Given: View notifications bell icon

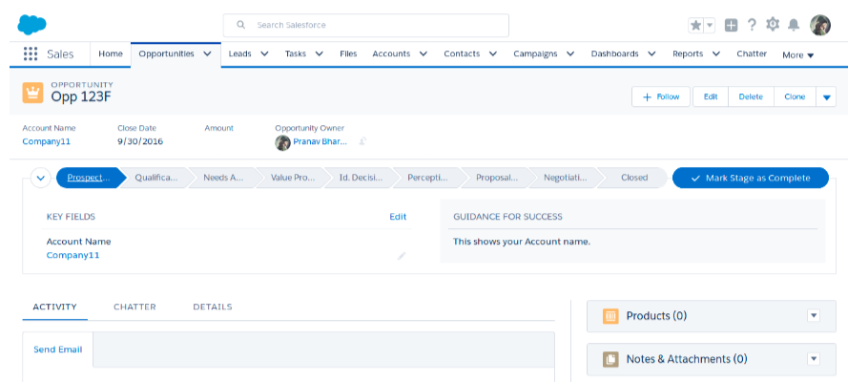Looking at the screenshot, I should 794,25.
